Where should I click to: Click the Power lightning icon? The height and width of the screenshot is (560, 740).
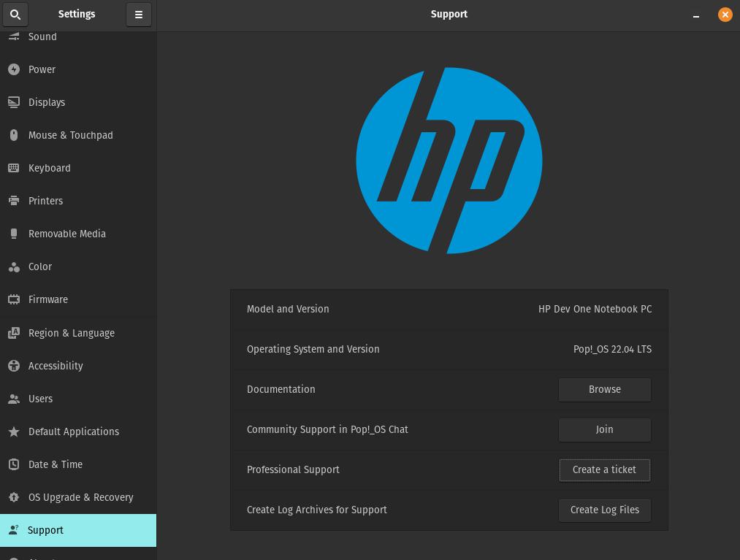(x=14, y=69)
